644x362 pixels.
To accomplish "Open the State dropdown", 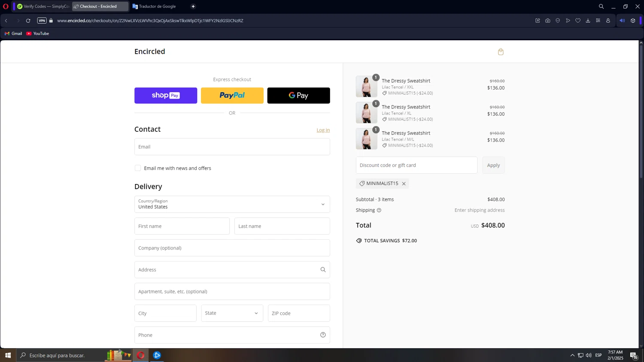I will tap(232, 313).
